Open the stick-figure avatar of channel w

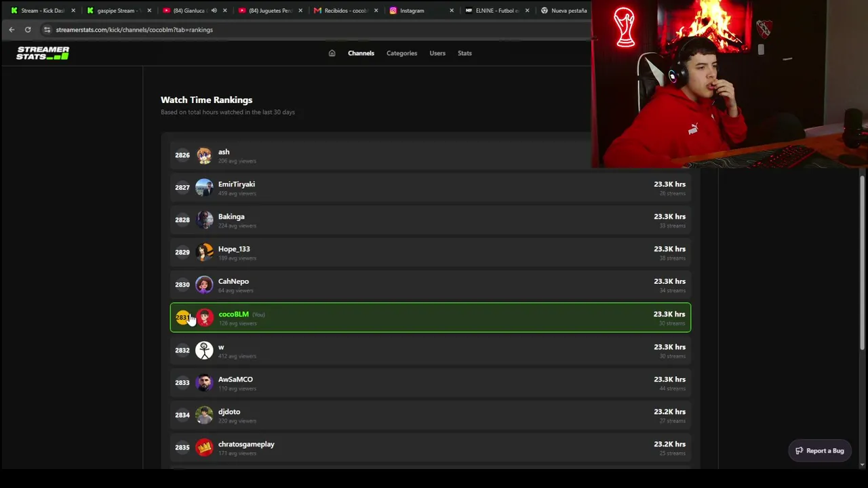point(204,350)
